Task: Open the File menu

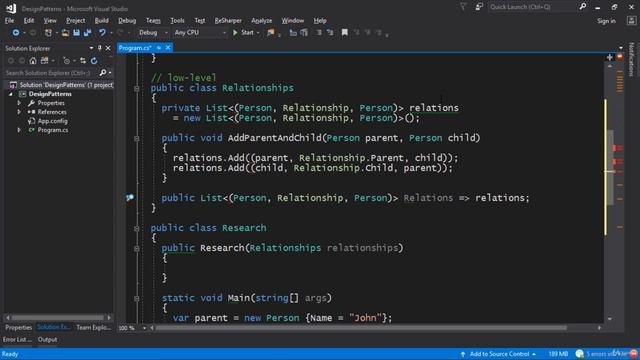Action: coord(9,20)
